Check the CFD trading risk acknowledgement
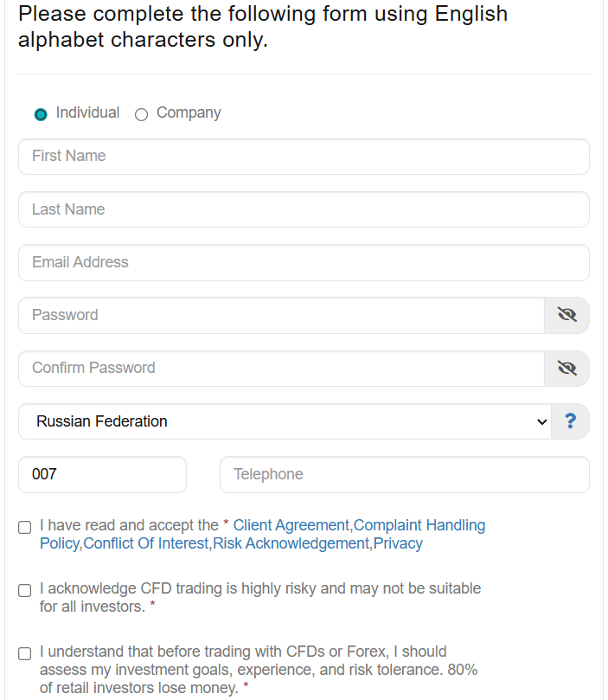 click(x=25, y=590)
